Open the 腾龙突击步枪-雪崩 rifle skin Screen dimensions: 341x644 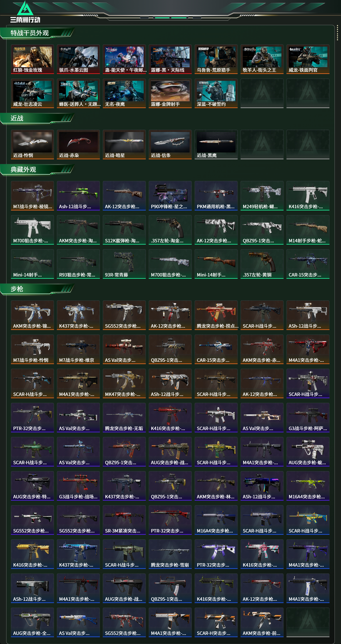(x=170, y=554)
